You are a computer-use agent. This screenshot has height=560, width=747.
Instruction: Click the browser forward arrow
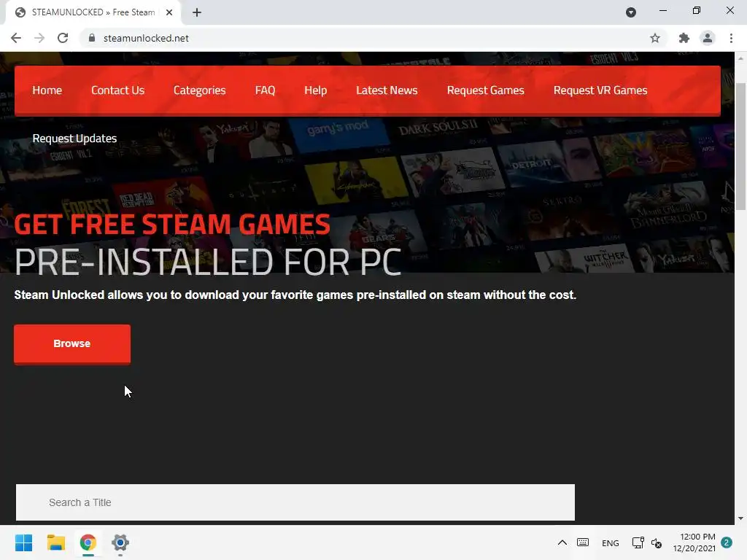[39, 38]
